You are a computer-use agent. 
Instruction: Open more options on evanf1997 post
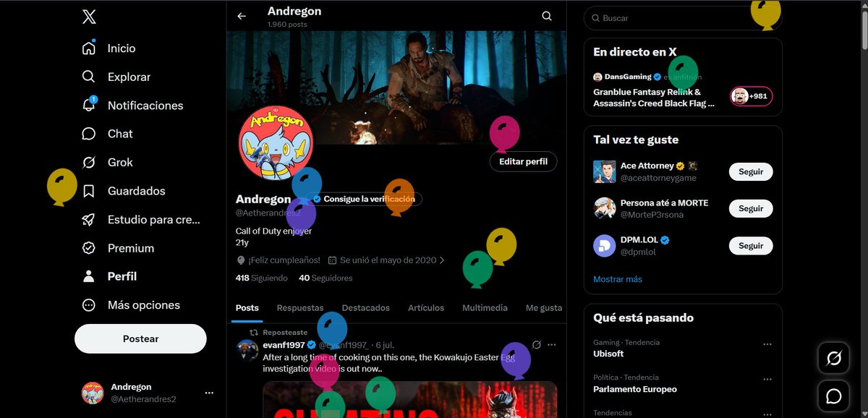552,345
